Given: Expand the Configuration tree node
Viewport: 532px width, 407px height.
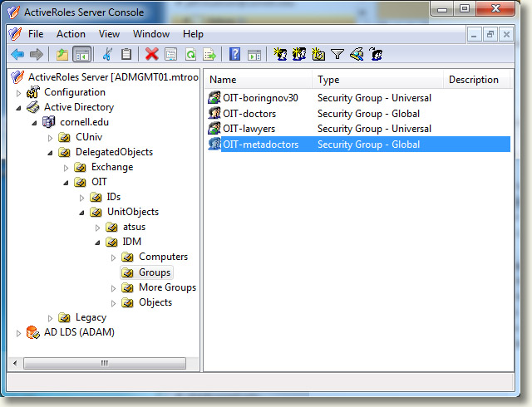Looking at the screenshot, I should tap(18, 93).
